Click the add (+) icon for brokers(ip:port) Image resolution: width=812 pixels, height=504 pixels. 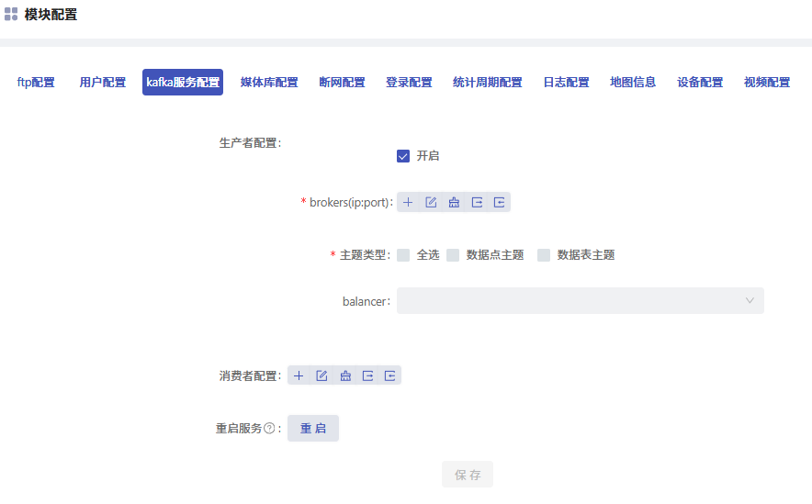point(408,202)
